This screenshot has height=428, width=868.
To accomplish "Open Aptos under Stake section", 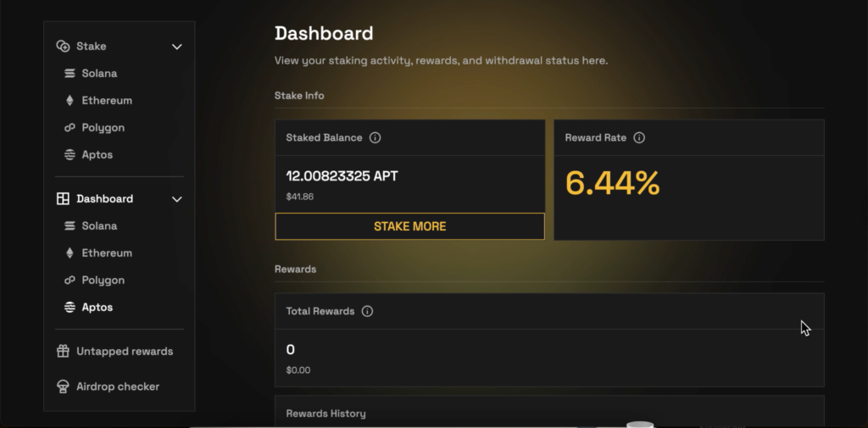I will [97, 154].
